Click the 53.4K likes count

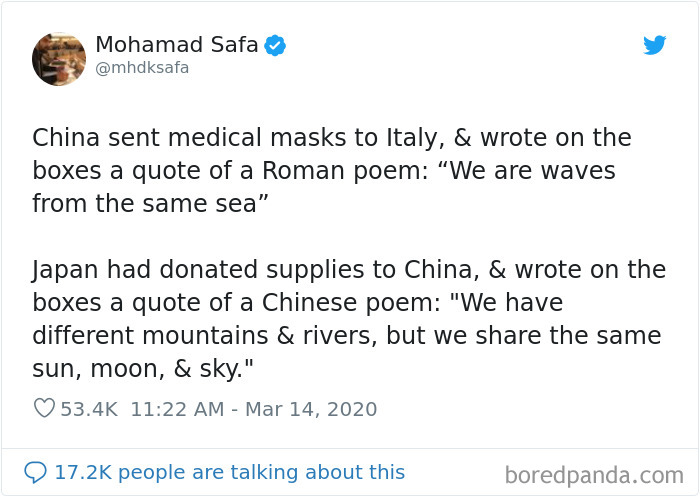90,409
